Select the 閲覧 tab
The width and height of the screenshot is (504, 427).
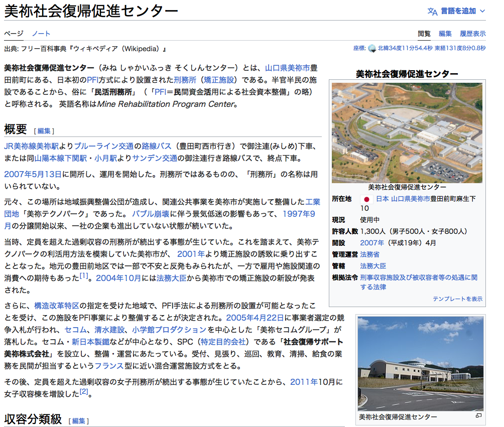424,34
